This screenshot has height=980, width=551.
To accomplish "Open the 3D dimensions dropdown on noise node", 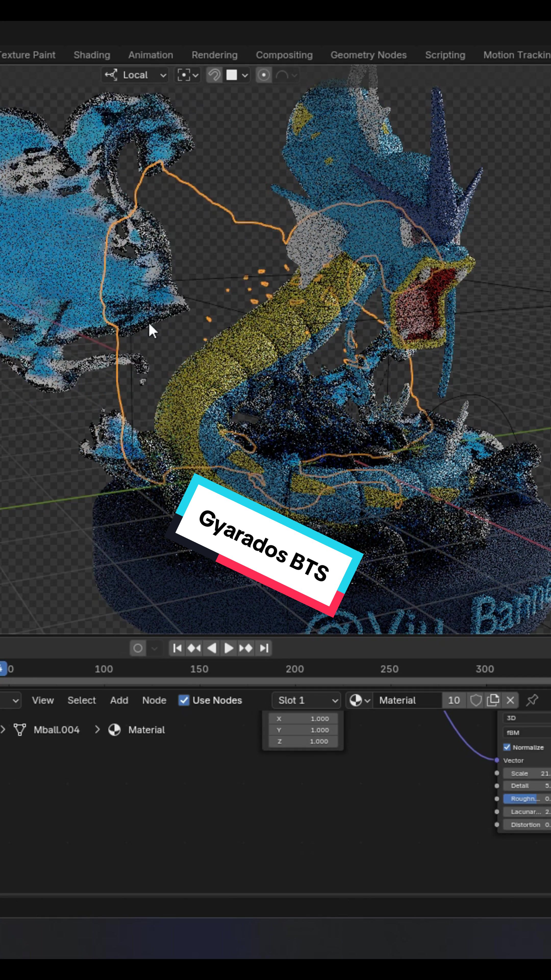I will (x=527, y=718).
